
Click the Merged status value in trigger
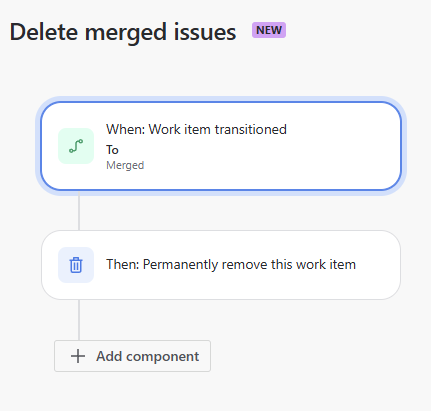point(125,165)
